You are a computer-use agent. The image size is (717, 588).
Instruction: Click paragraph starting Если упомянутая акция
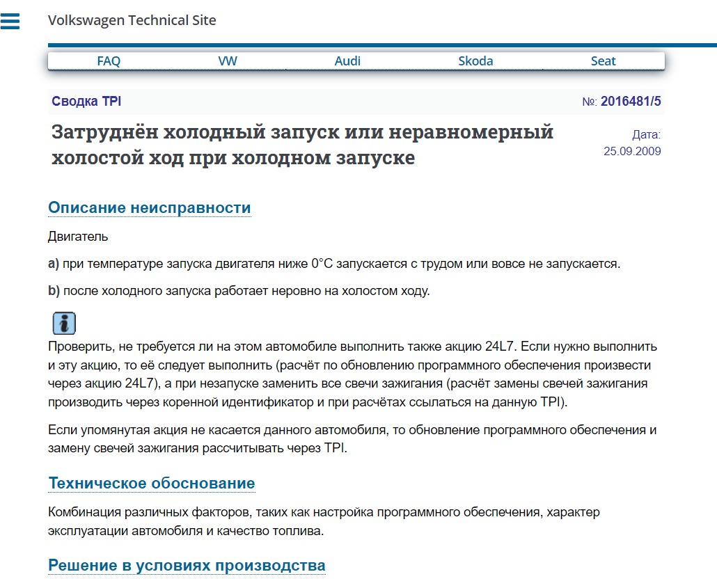coord(352,439)
